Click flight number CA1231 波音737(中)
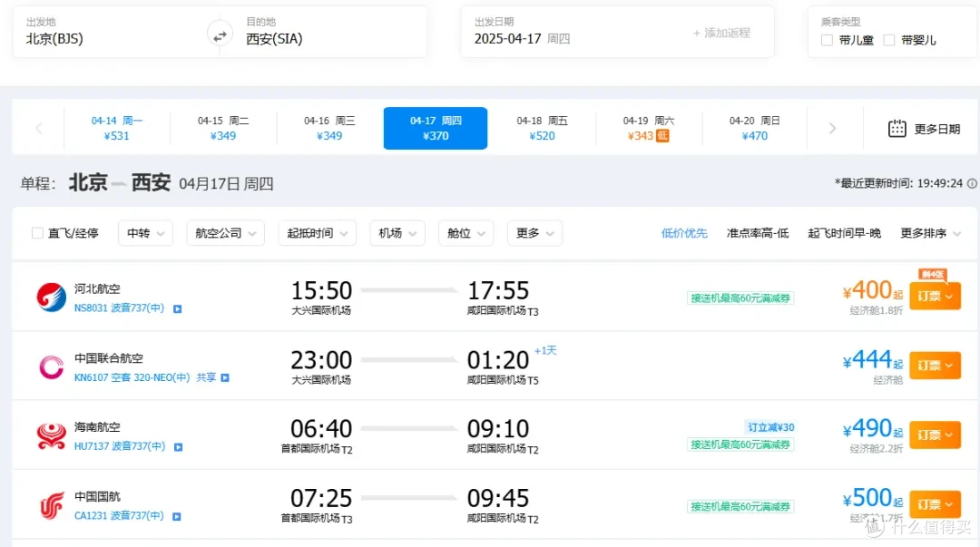Screen dimensions: 980x547 tap(119, 516)
